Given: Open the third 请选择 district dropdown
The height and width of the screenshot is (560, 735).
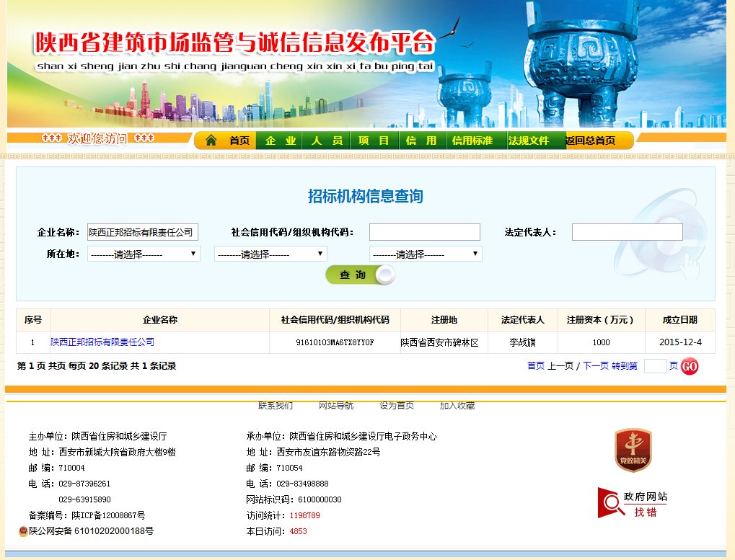Looking at the screenshot, I should pyautogui.click(x=426, y=254).
